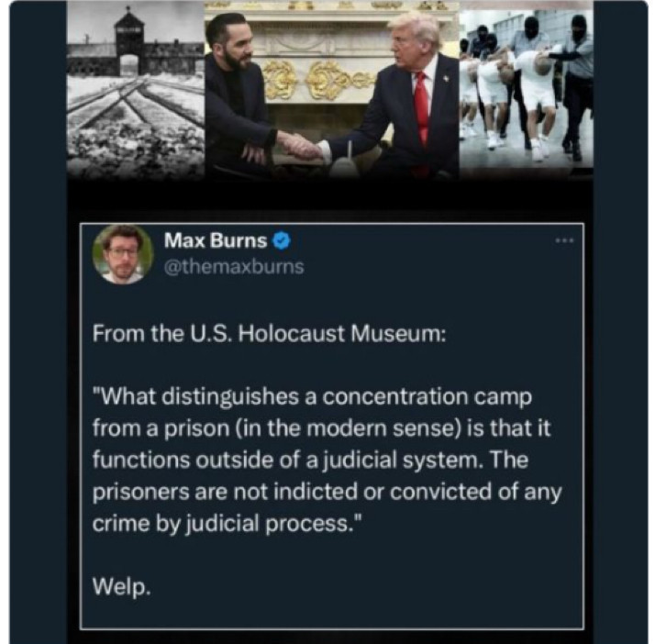Image resolution: width=655 pixels, height=644 pixels.
Task: Click the bearded man in the dark jacket
Action: [x=239, y=96]
